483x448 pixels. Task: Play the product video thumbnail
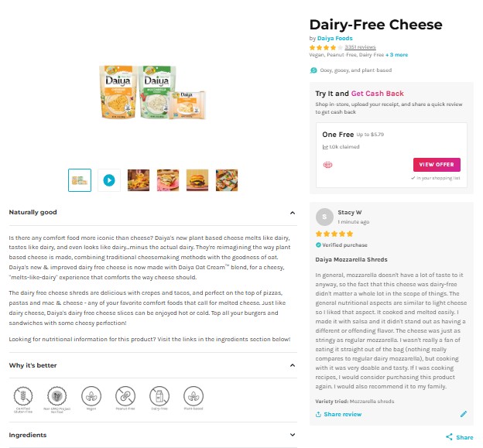pos(109,180)
